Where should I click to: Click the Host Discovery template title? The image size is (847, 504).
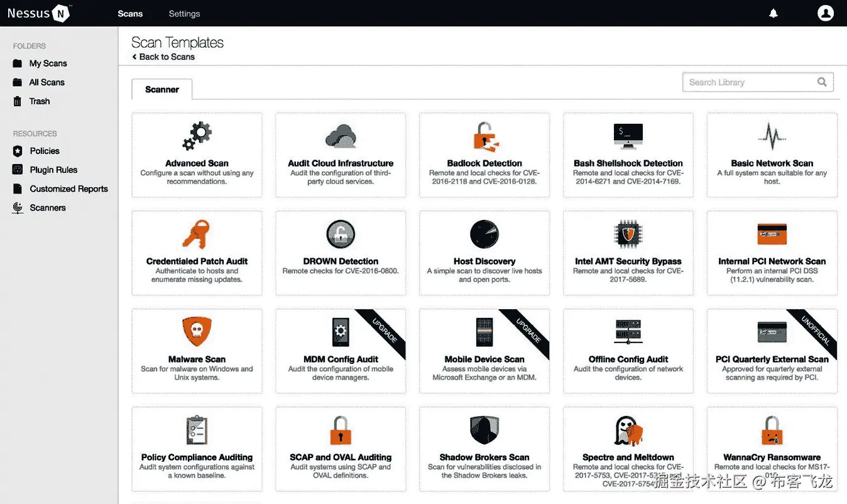[484, 261]
